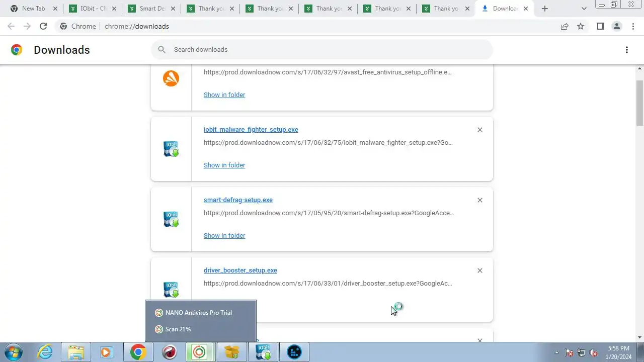Click the muted volume tray icon
644x362 pixels.
(593, 352)
